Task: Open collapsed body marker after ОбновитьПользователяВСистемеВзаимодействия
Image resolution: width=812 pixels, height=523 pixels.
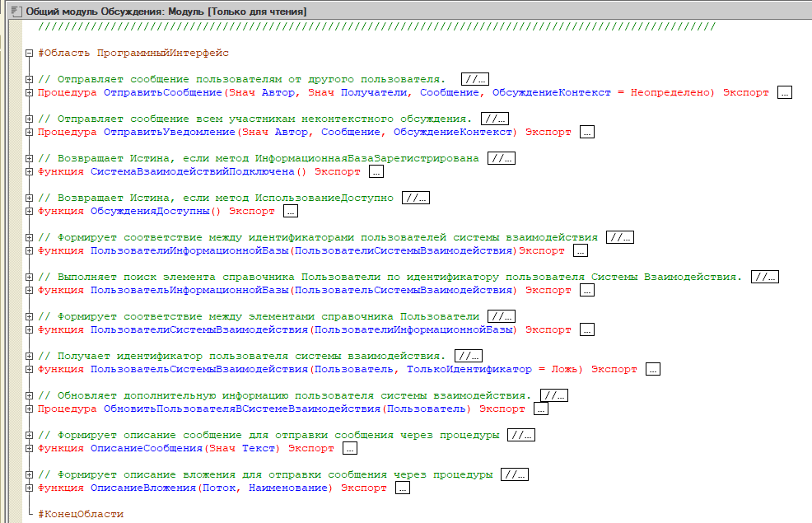Action: (540, 409)
